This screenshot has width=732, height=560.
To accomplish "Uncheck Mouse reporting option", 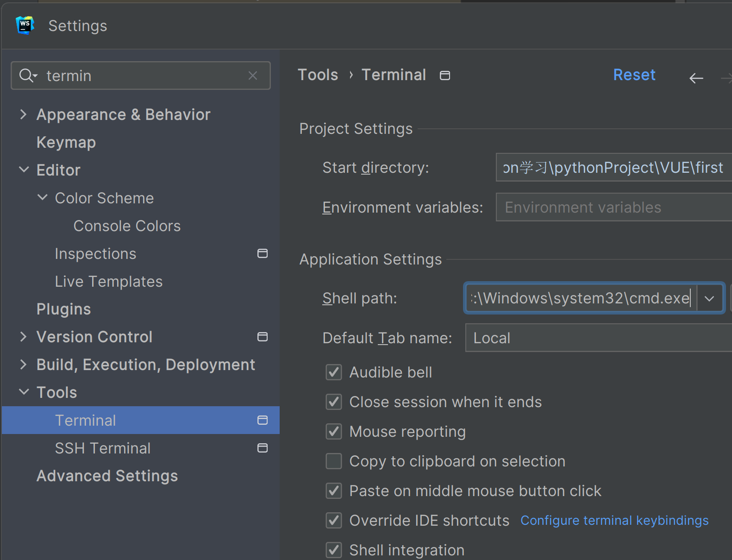I will [x=334, y=431].
